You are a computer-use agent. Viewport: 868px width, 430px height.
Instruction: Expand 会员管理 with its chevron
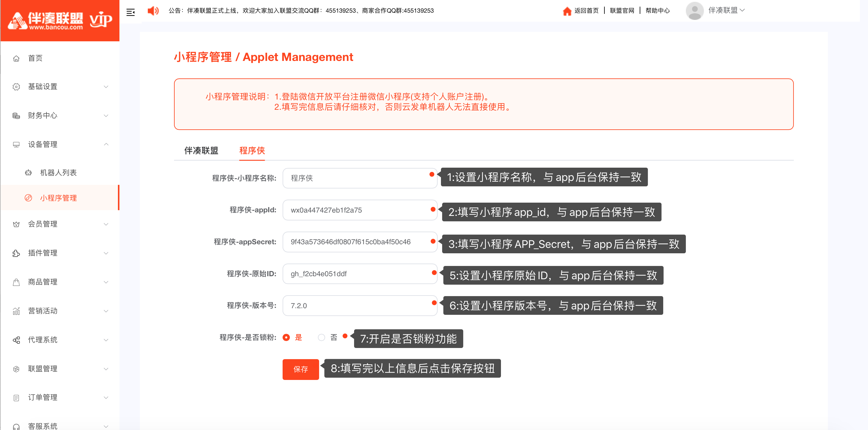tap(106, 224)
